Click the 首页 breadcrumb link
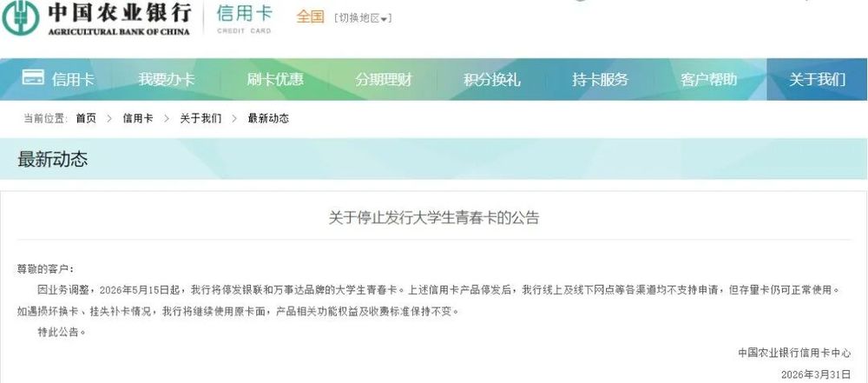The width and height of the screenshot is (868, 383). [x=86, y=118]
